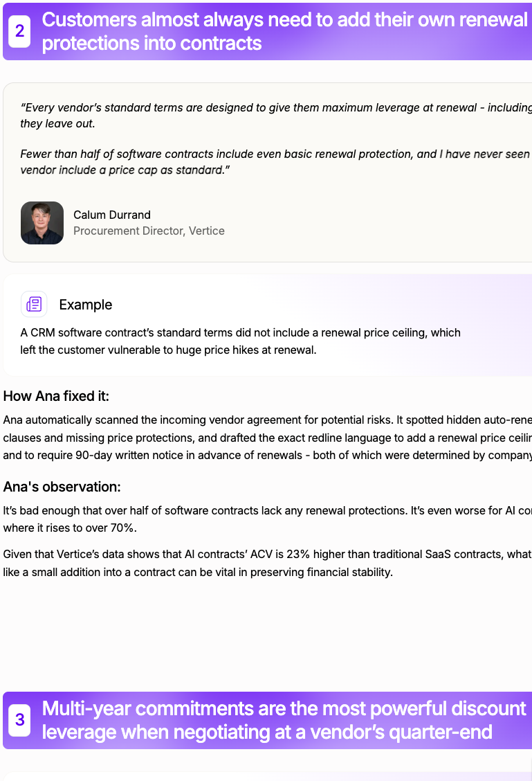The height and width of the screenshot is (781, 532).
Task: Click the quote card containing Calum Durrand's testimonial
Action: (267, 172)
